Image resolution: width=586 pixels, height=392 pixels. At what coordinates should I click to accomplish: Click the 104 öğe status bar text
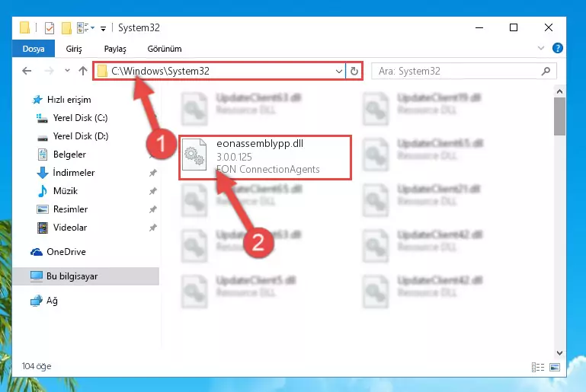click(x=37, y=366)
